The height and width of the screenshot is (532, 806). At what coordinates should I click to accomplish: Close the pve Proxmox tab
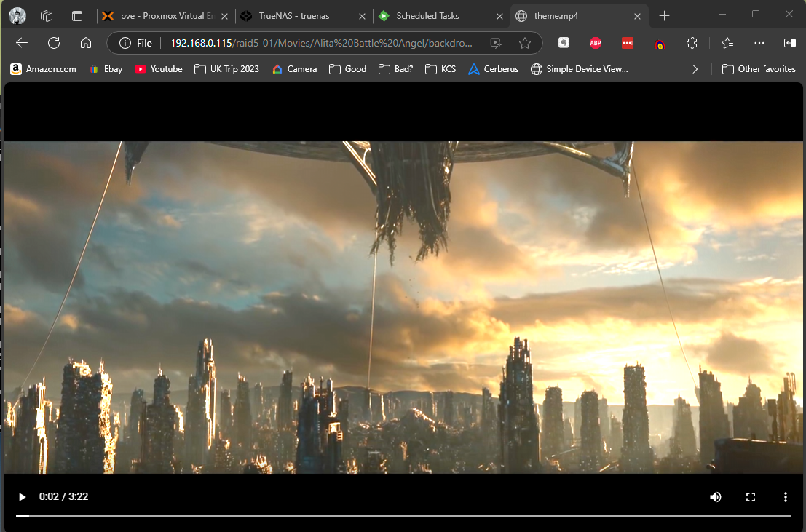pos(225,17)
